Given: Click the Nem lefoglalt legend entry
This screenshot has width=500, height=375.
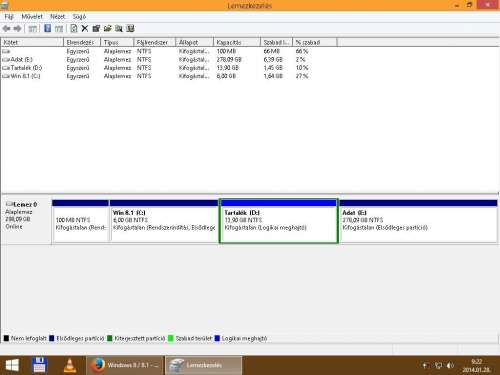Looking at the screenshot, I should (x=25, y=338).
